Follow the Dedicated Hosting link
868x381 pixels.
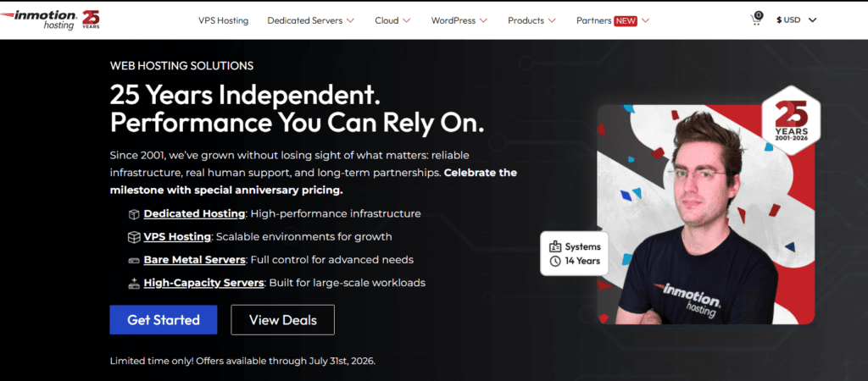pyautogui.click(x=194, y=213)
